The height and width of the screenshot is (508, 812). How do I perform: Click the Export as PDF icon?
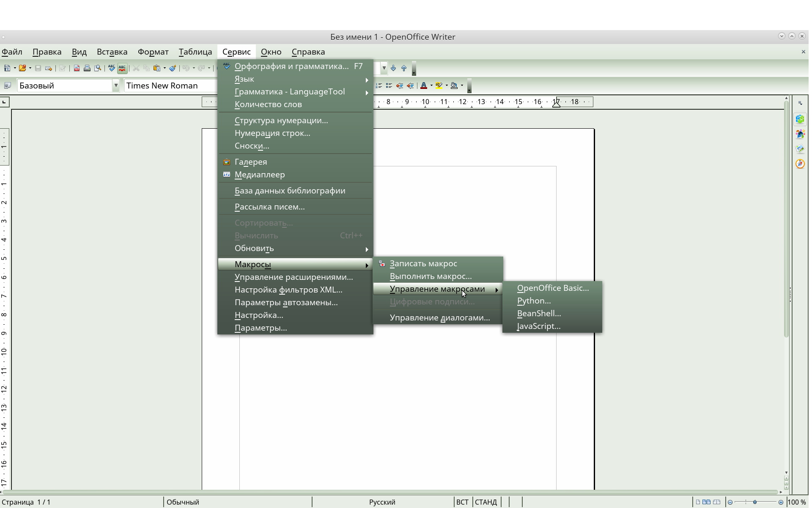coord(77,68)
